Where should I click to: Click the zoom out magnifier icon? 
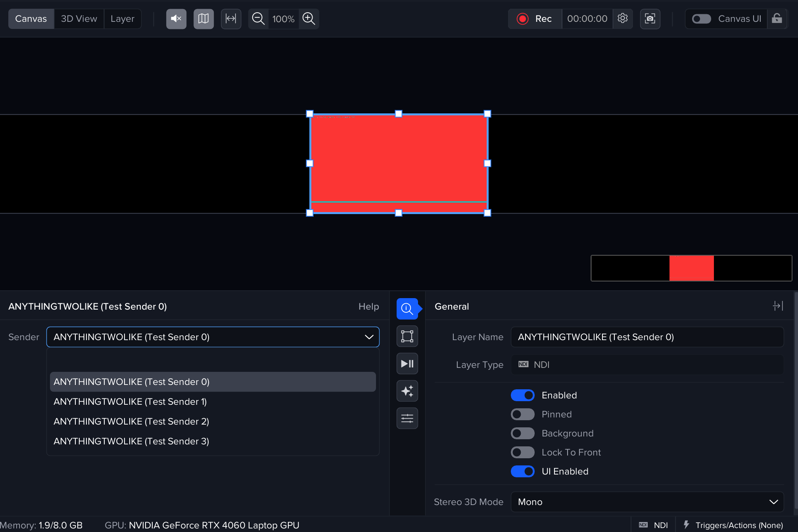pos(258,19)
